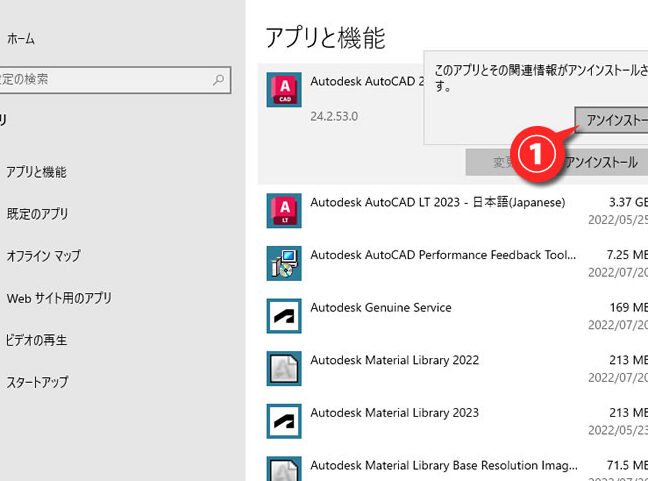Click the AutoCAD LT 2023 app icon
Viewport: 648px width, 481px height.
(285, 211)
